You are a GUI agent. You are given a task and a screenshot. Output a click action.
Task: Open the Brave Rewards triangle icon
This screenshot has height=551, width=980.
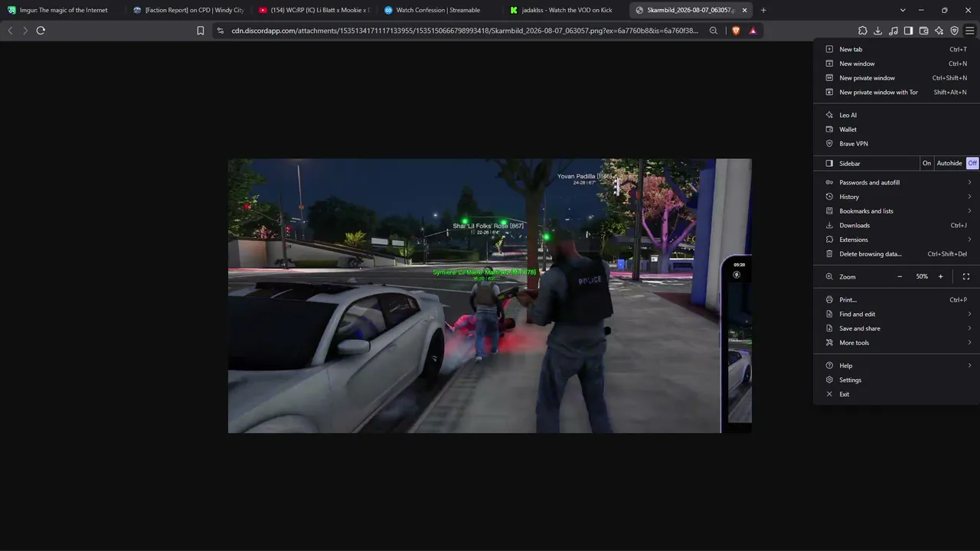pyautogui.click(x=753, y=31)
